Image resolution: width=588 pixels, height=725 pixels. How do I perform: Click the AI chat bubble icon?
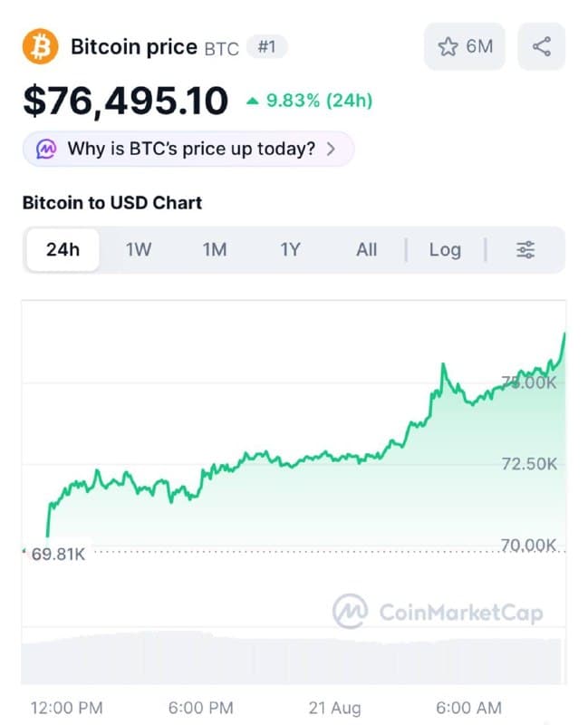point(47,149)
